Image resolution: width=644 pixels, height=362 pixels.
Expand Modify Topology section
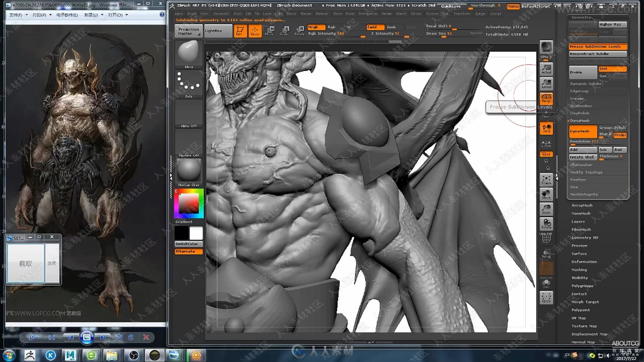(586, 172)
